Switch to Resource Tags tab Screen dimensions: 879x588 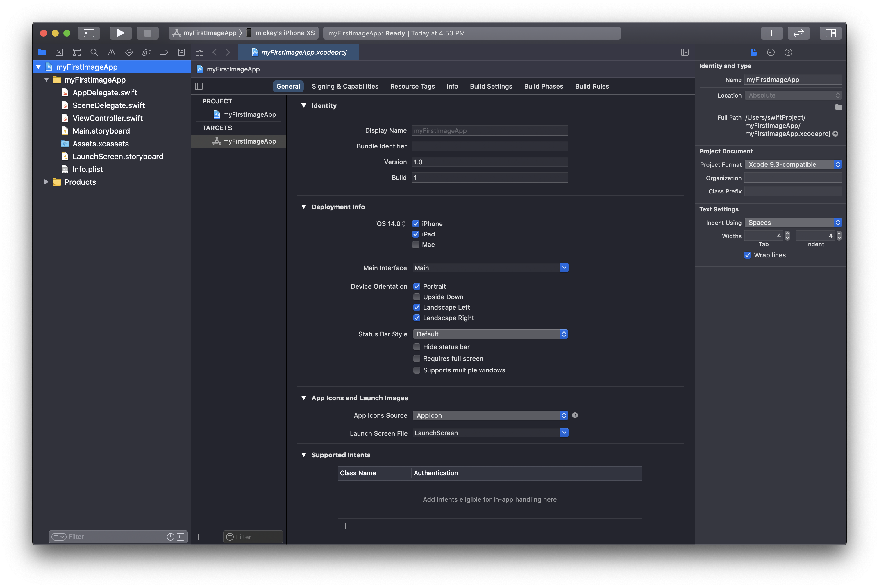(x=412, y=86)
